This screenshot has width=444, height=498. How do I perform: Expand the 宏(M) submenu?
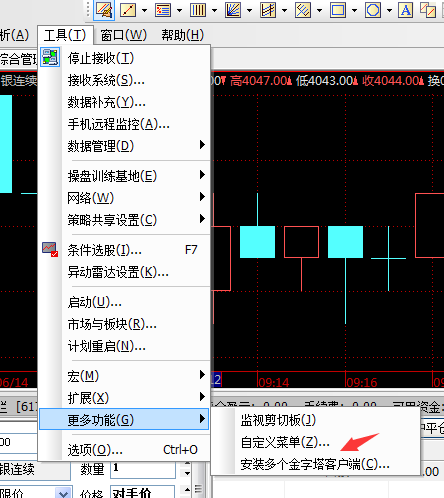124,376
